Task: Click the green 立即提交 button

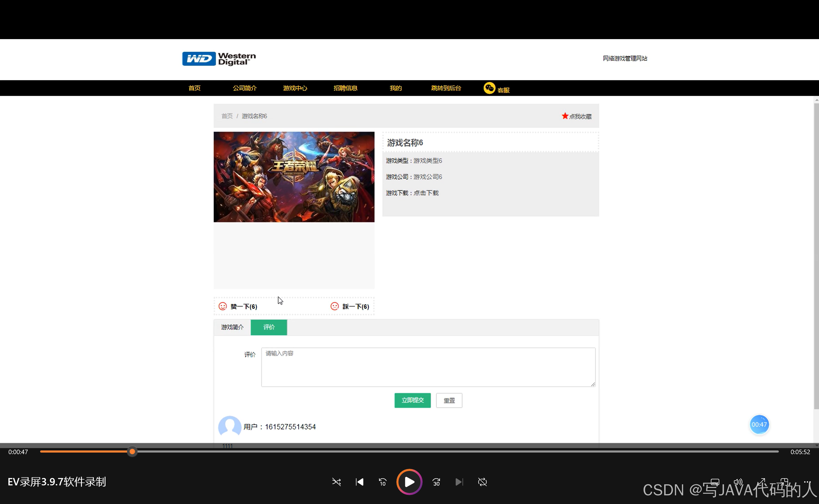Action: [412, 400]
